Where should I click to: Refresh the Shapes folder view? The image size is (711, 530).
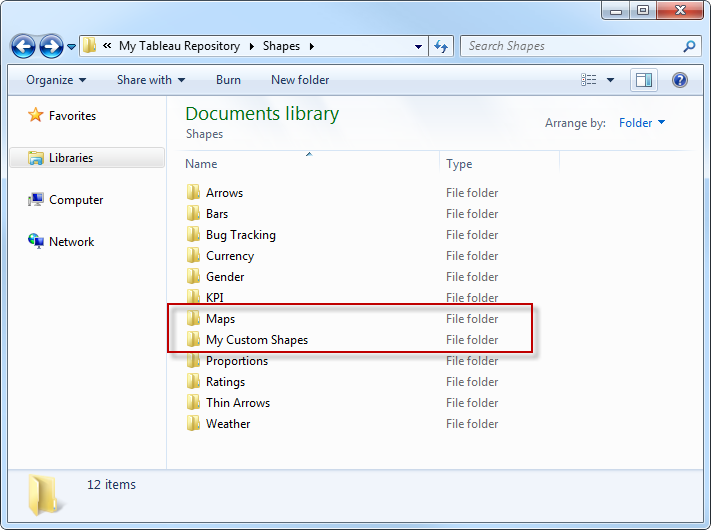[441, 46]
